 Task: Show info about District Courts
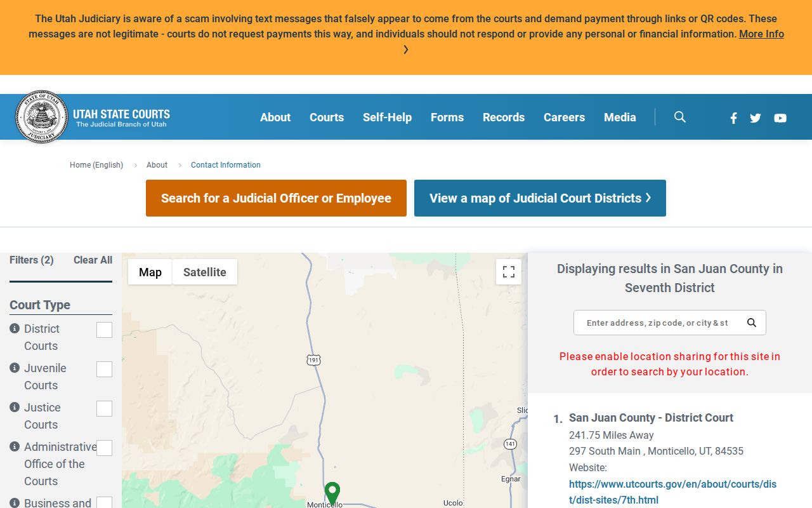(15, 328)
